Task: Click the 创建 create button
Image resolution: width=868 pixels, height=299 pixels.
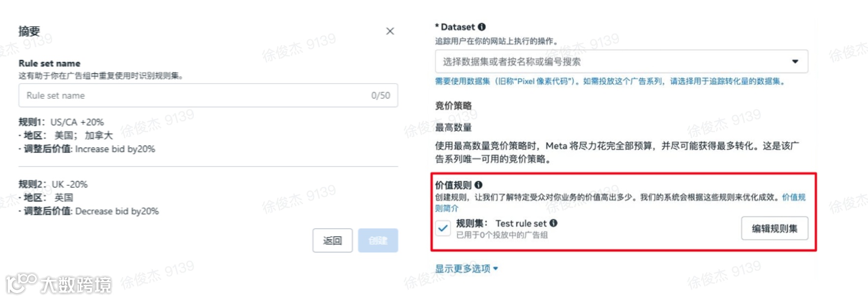Action: 378,240
